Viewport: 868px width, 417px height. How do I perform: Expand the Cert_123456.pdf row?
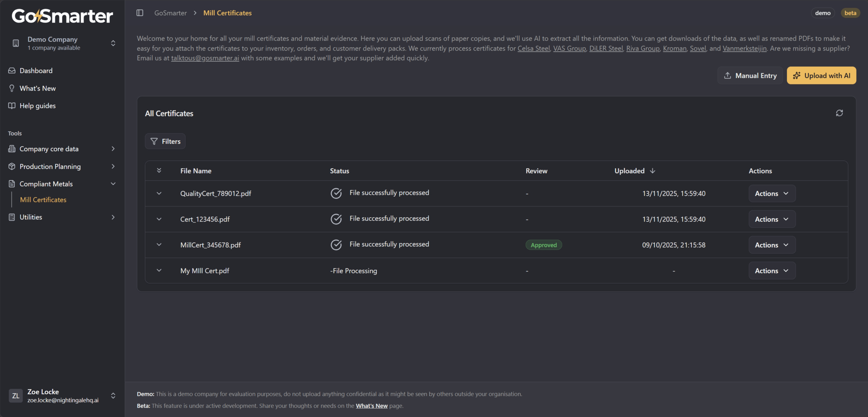[159, 219]
